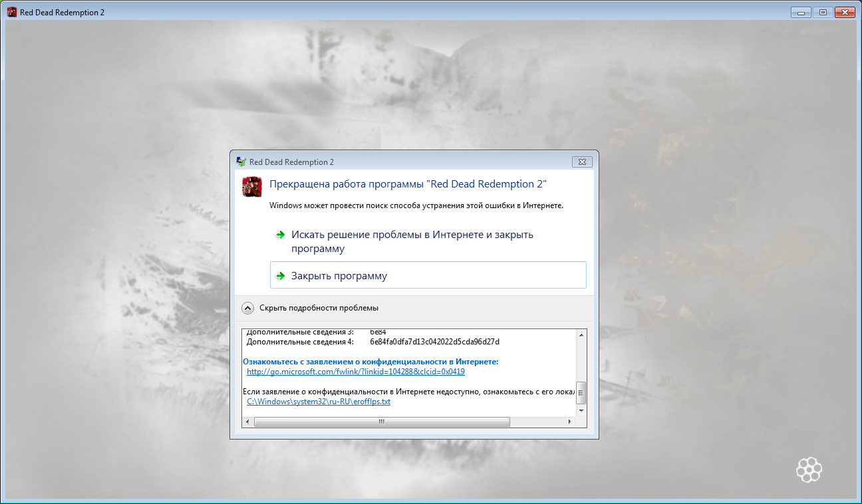
Task: Click the Red Dead Redemption 2 icon in title bar
Action: tap(11, 11)
